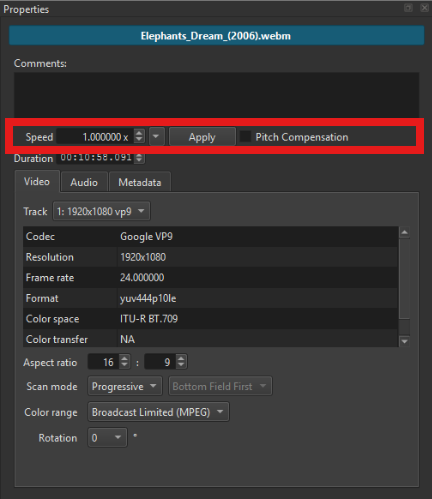
Task: Click into the Comments text area
Action: [216, 95]
